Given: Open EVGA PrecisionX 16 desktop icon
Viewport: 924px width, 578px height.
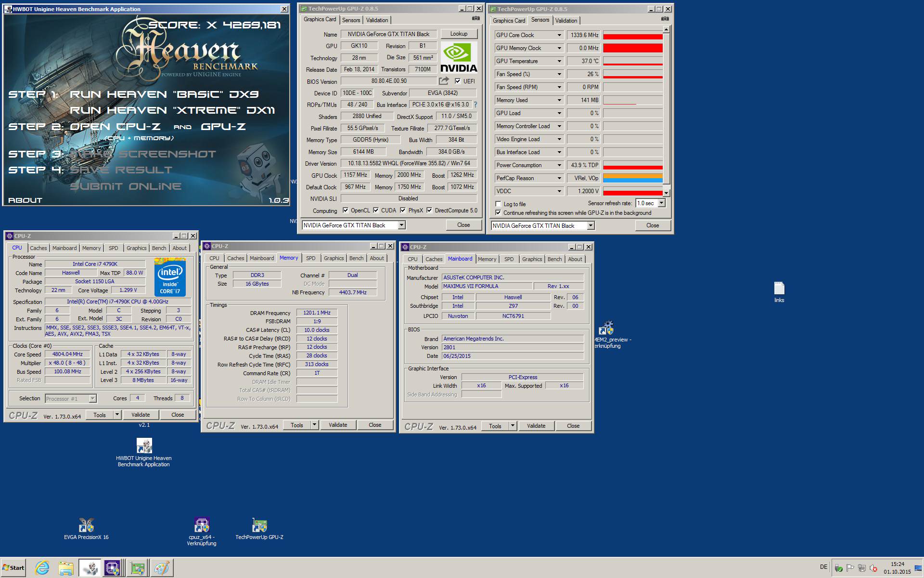Looking at the screenshot, I should (x=86, y=528).
